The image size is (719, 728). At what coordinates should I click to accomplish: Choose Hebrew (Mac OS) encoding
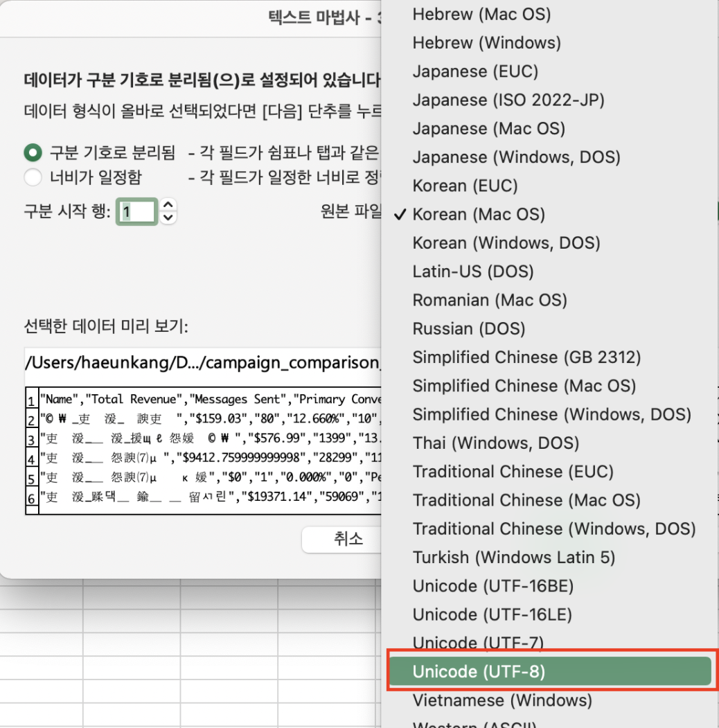pyautogui.click(x=549, y=15)
